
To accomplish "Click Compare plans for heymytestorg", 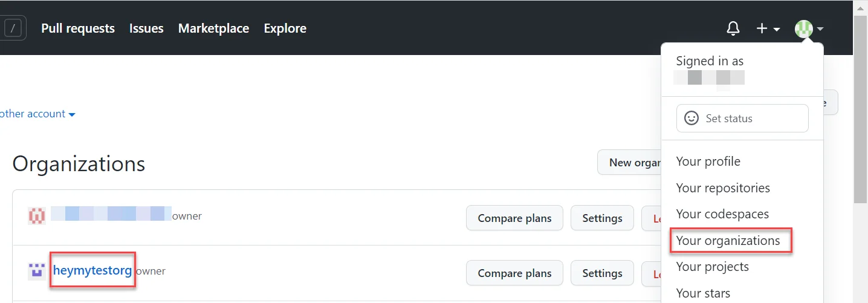I will point(514,273).
